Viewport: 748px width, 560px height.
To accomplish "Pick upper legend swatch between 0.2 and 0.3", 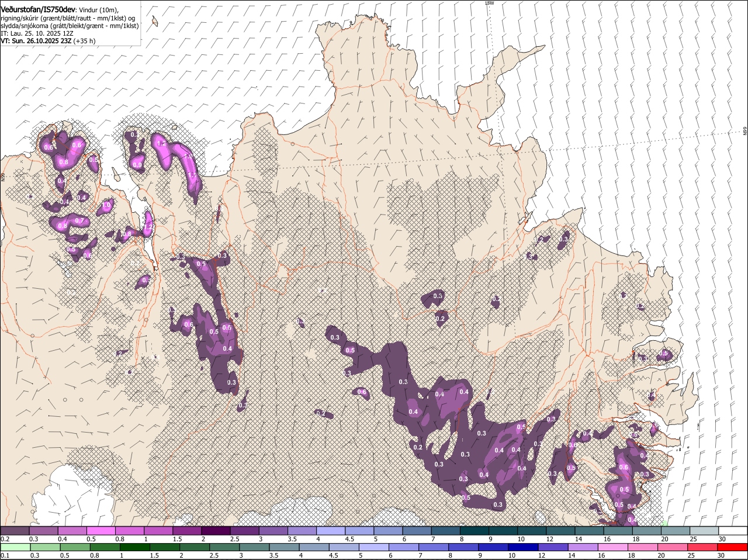I will pyautogui.click(x=15, y=530).
